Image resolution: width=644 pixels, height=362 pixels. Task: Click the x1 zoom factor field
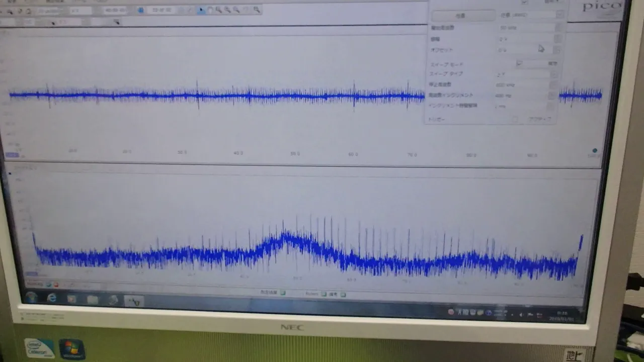point(80,11)
